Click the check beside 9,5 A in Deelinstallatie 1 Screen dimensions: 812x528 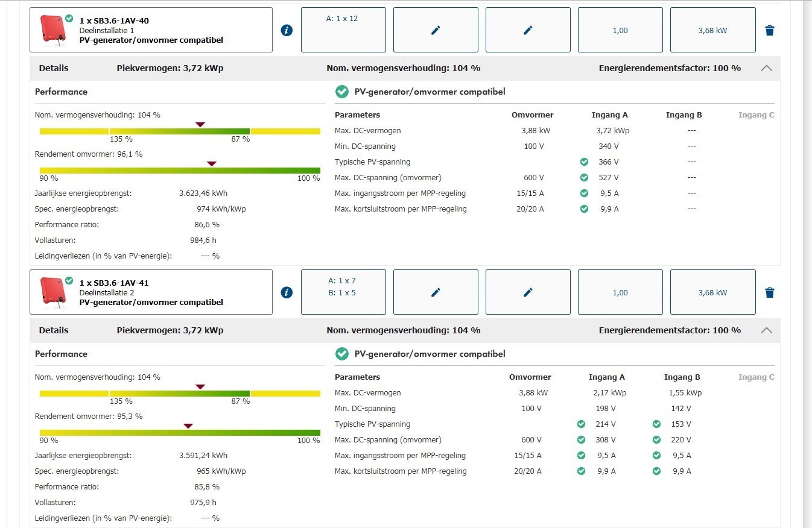(583, 193)
